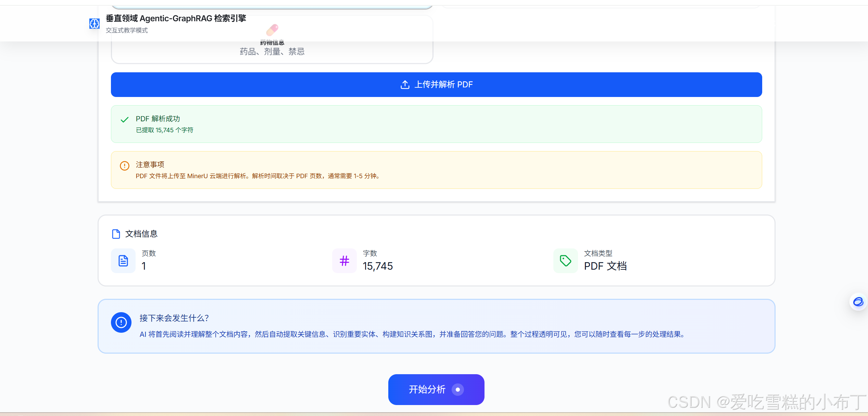Screen dimensions: 868x416
Task: Click the page count file icon
Action: click(x=123, y=261)
